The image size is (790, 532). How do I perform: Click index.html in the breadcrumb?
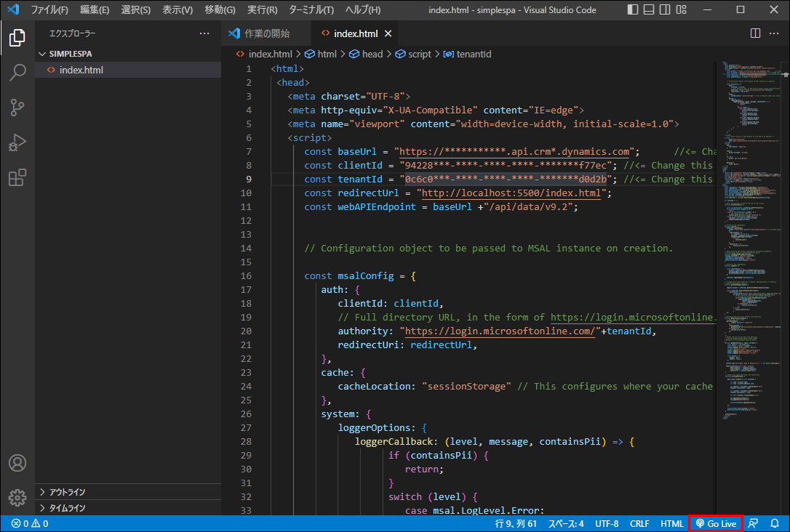tap(264, 54)
